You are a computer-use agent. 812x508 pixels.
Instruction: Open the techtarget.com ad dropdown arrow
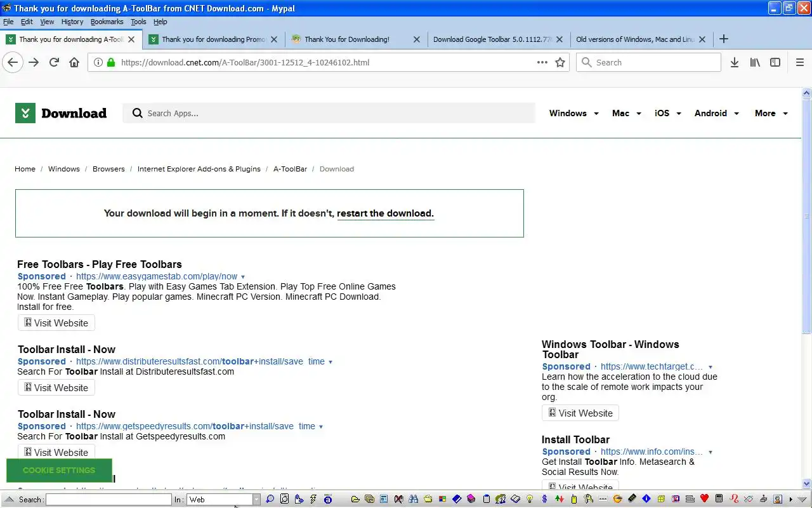coord(710,367)
